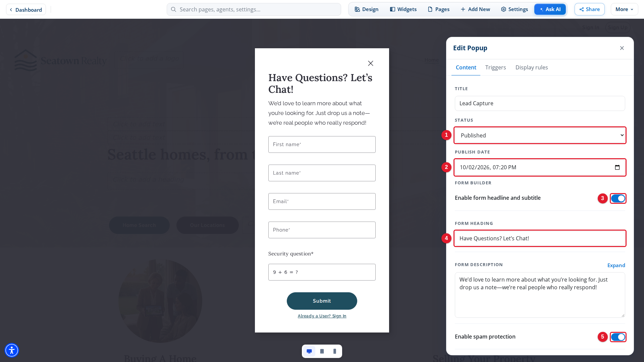Viewport: 644px width, 362px height.
Task: Switch to tablet preview icon
Action: 322,351
